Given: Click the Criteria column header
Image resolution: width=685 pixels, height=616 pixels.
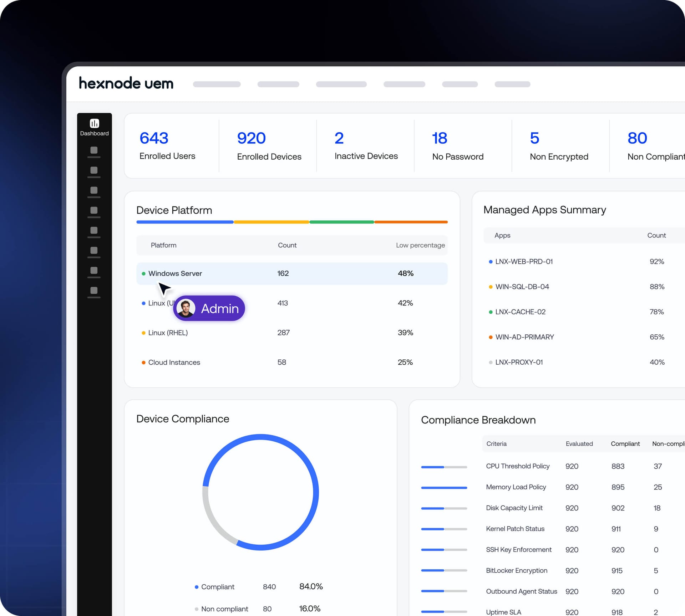Looking at the screenshot, I should (x=496, y=444).
